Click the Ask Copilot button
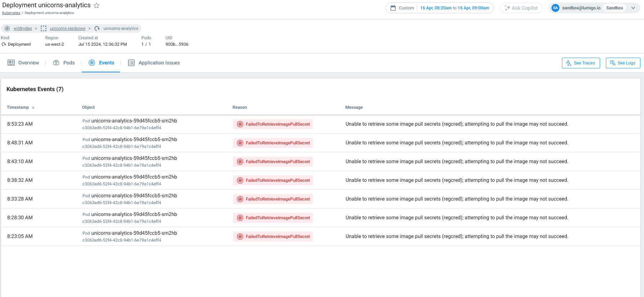Viewport: 644px width, 297px height. click(x=521, y=8)
